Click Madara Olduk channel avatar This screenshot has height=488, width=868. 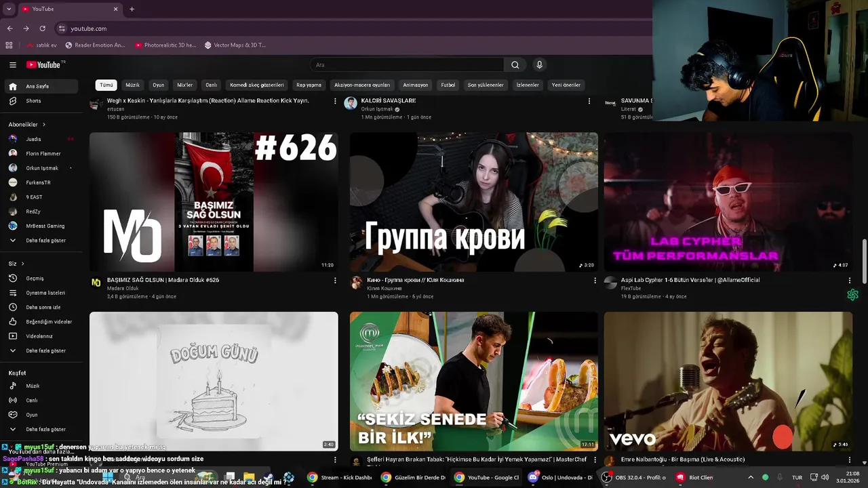click(96, 283)
